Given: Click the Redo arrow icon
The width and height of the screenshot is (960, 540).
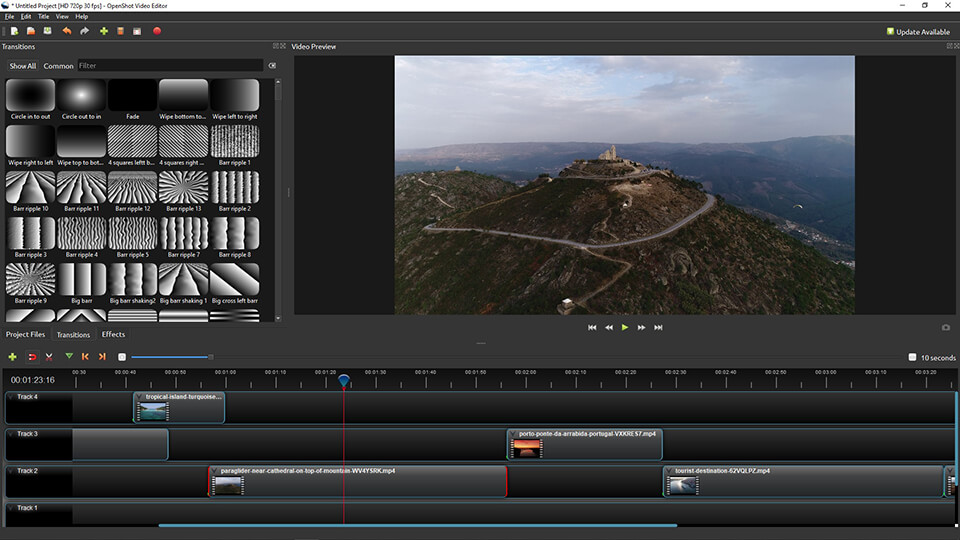Looking at the screenshot, I should click(x=84, y=31).
